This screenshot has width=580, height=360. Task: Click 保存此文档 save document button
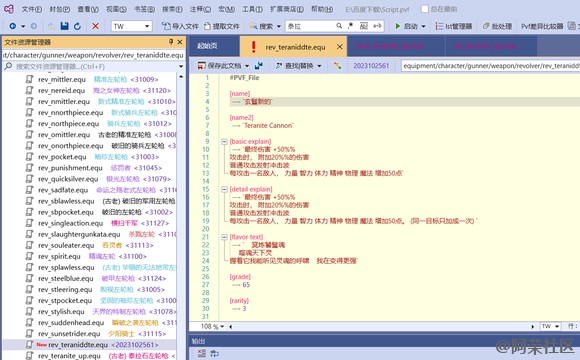(x=219, y=66)
